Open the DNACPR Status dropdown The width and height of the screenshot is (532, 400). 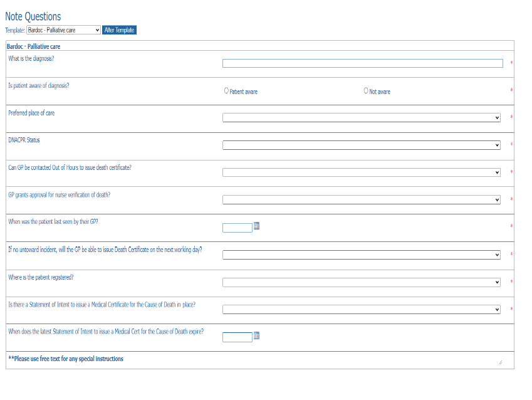pos(362,145)
